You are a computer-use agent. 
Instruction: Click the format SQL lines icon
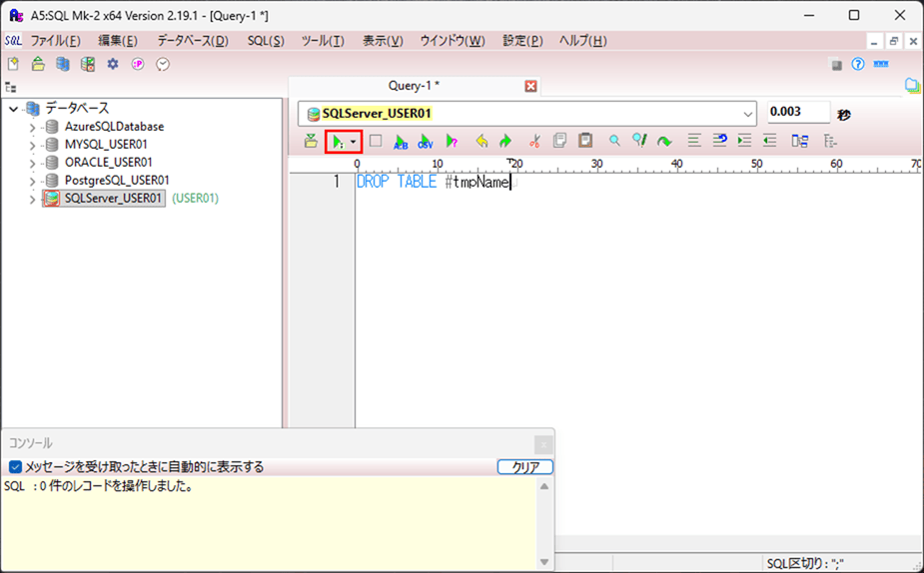point(694,141)
